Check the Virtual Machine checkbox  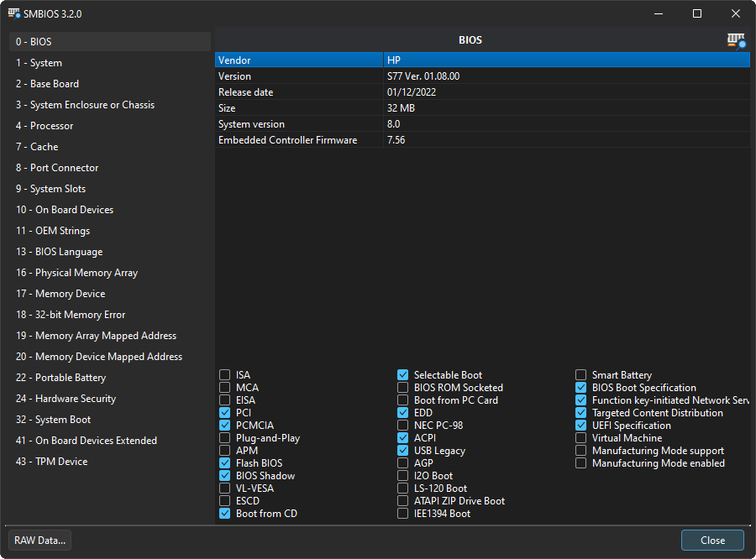(x=581, y=437)
